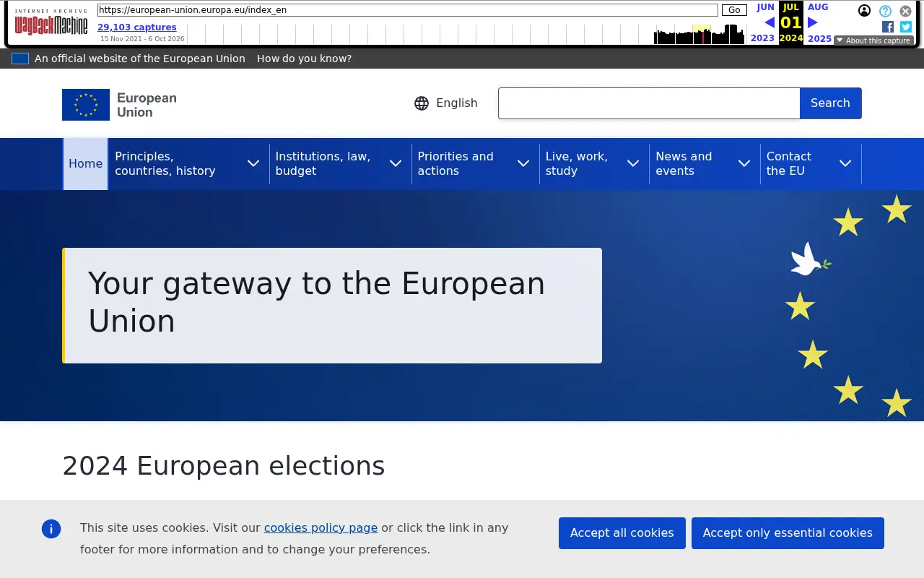Expand Contact the EU menu chevron
The image size is (924, 578).
[x=845, y=163]
